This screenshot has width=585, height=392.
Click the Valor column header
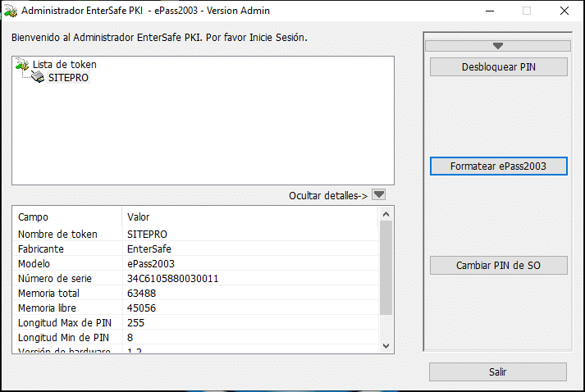click(250, 217)
